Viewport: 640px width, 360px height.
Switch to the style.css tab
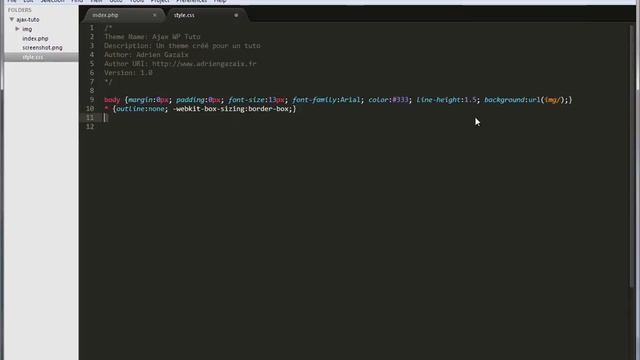pos(184,15)
